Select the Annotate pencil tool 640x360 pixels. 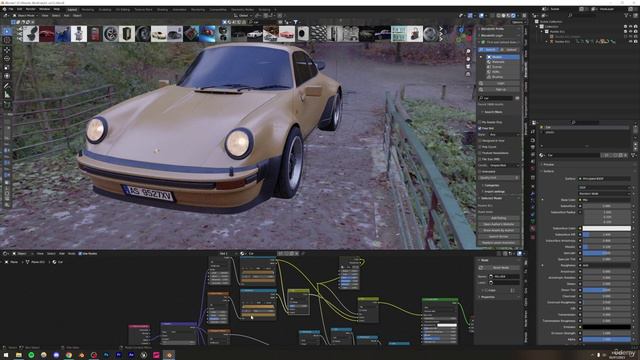tap(7, 86)
